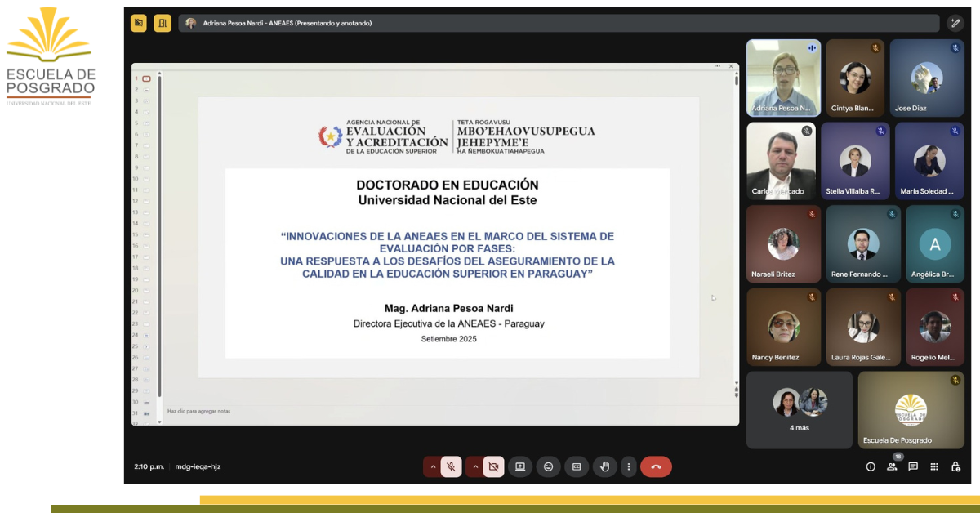Click muted mic icon on Jose Diaz tile
The width and height of the screenshot is (980, 513).
(955, 48)
